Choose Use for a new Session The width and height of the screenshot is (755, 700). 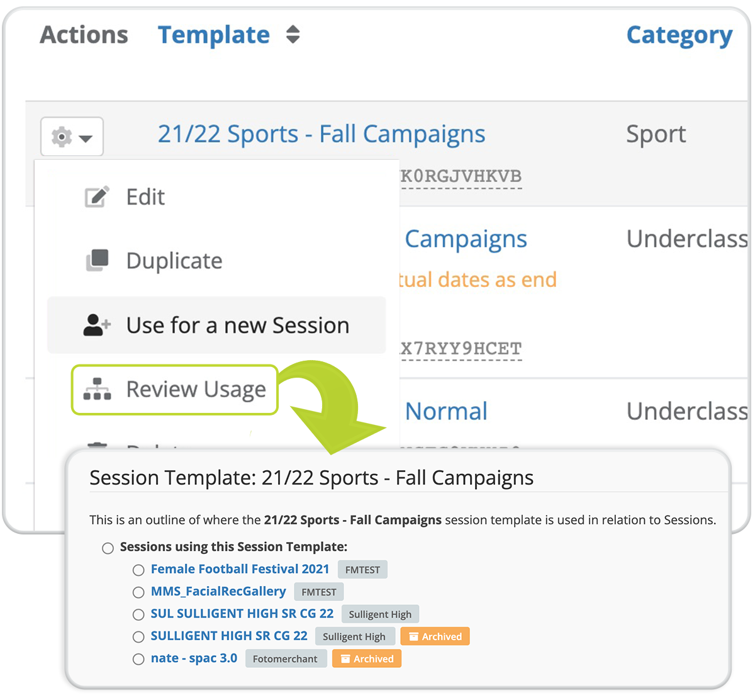pyautogui.click(x=216, y=325)
